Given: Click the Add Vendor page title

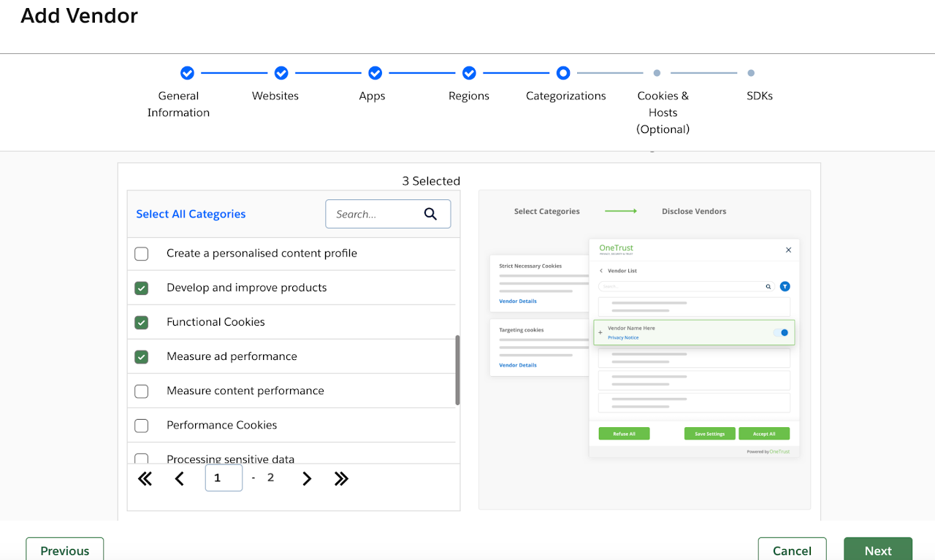Looking at the screenshot, I should (79, 15).
